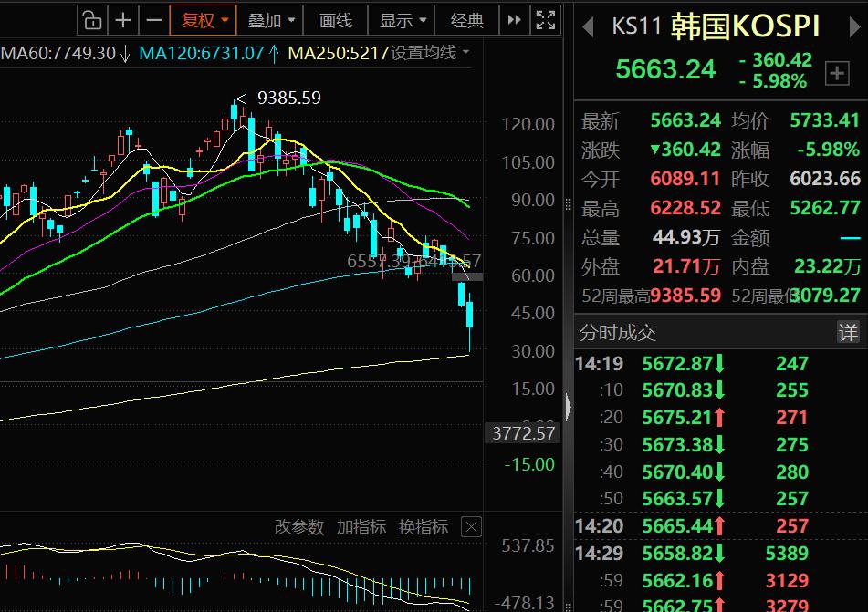Open the 复权 dropdown

(x=204, y=20)
